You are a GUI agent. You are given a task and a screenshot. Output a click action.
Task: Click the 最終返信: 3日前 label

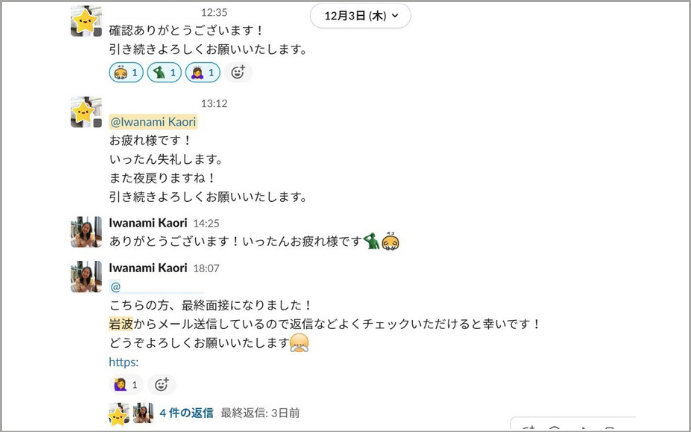[x=260, y=413]
